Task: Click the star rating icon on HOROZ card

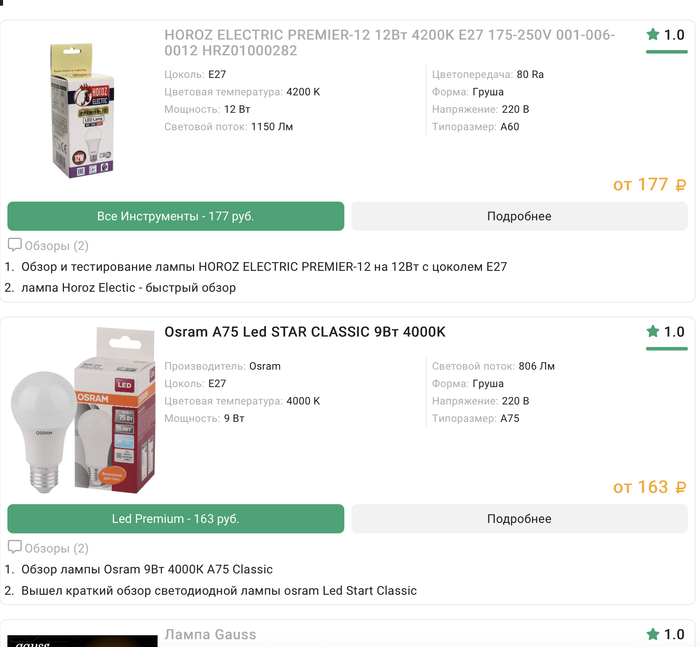Action: coord(653,35)
